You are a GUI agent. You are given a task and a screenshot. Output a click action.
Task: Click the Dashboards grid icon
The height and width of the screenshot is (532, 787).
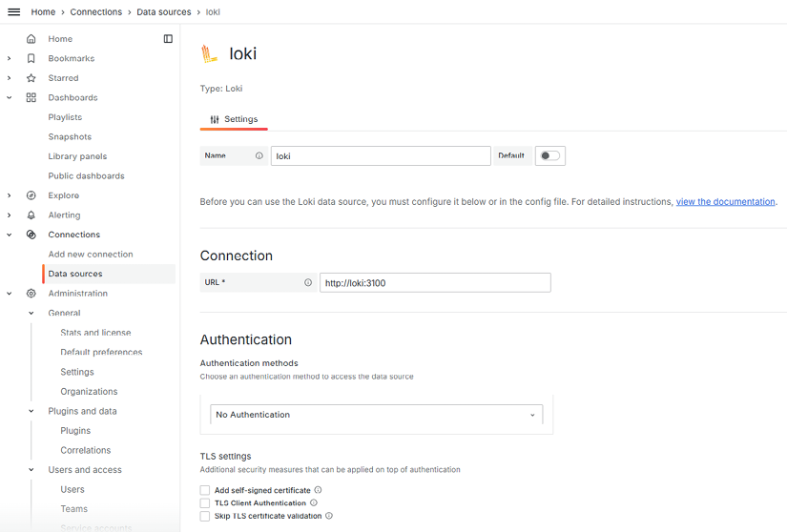[31, 97]
